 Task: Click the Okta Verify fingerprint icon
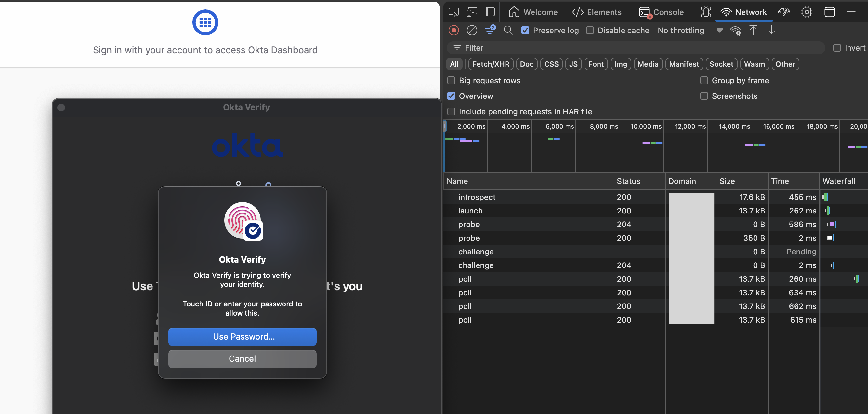(243, 221)
